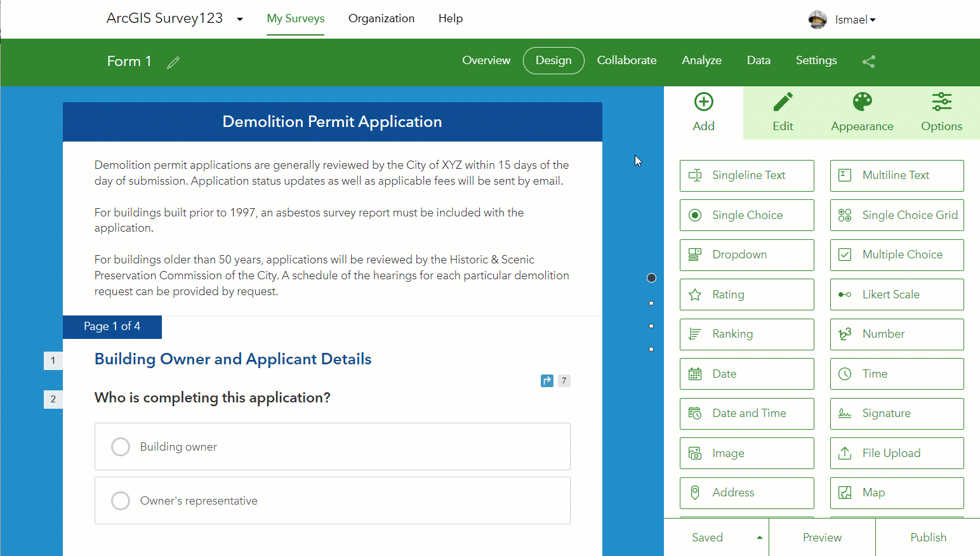Click the pencil icon to rename Form 1

(173, 62)
